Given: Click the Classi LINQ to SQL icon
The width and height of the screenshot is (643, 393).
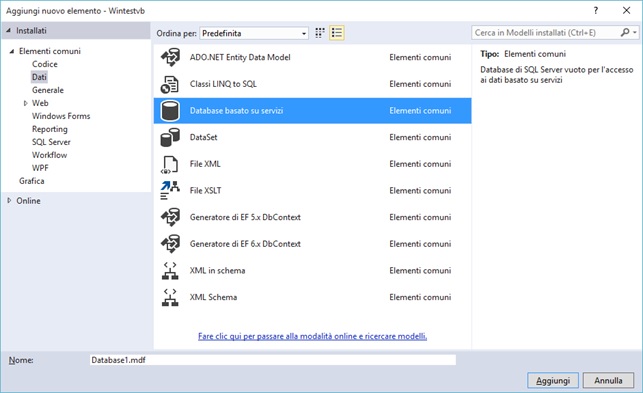Looking at the screenshot, I should tap(170, 84).
